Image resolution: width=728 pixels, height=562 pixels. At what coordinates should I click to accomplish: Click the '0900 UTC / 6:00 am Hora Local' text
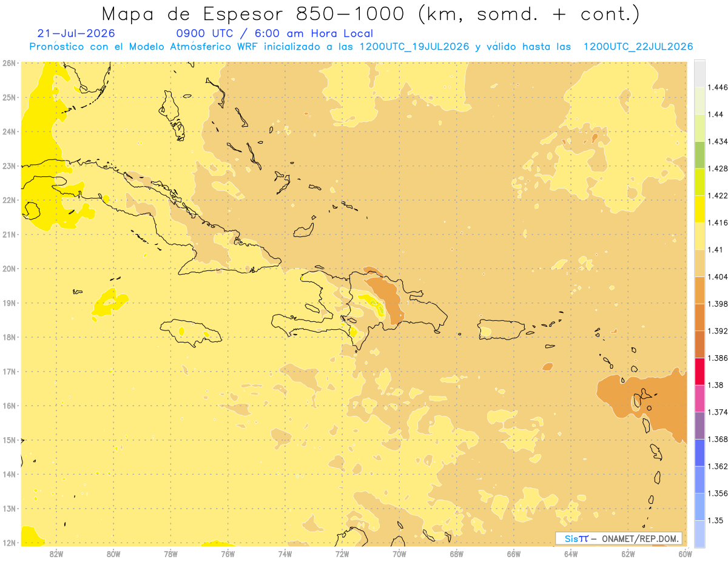[275, 33]
